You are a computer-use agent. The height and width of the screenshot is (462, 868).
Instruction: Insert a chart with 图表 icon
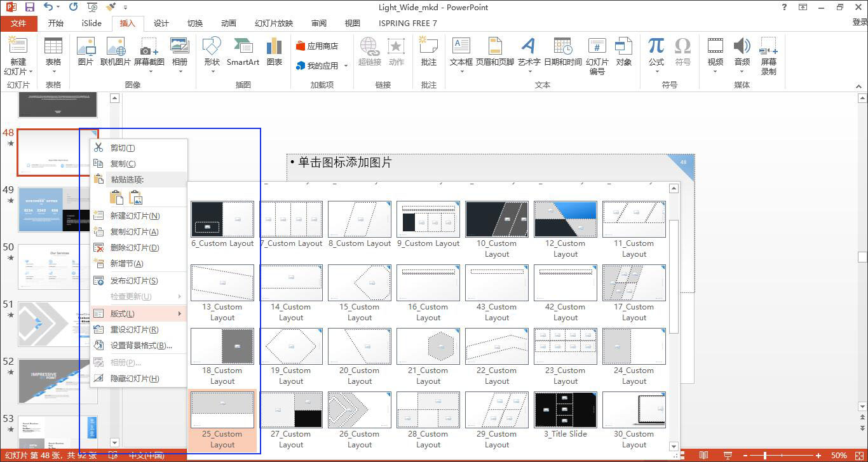click(275, 47)
